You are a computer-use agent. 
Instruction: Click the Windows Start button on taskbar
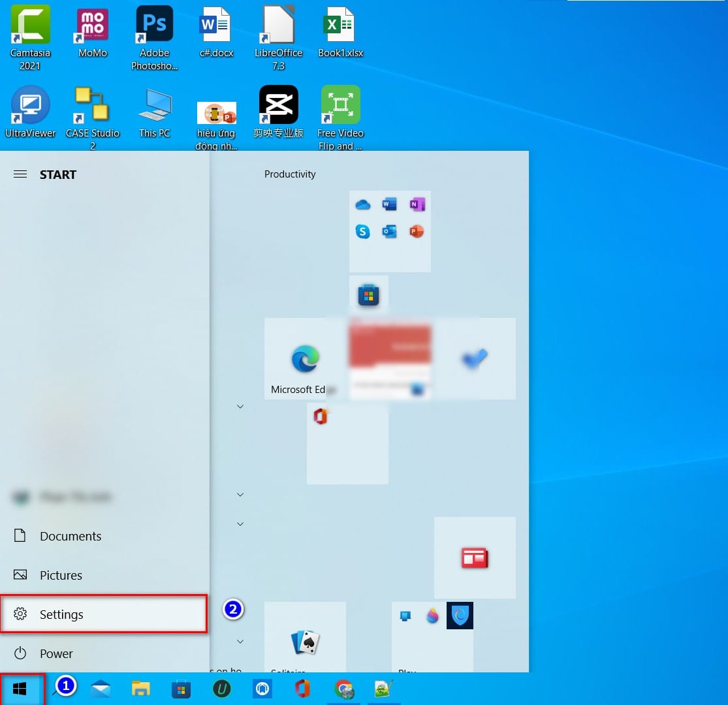[x=20, y=689]
